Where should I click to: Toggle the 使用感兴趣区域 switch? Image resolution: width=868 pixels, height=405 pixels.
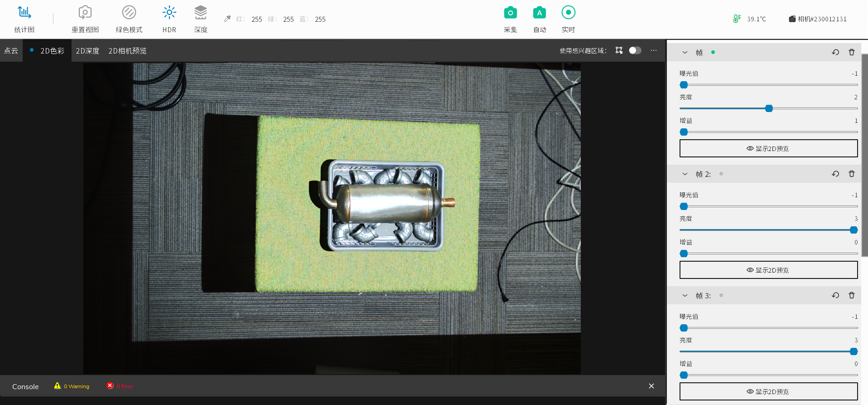click(635, 50)
